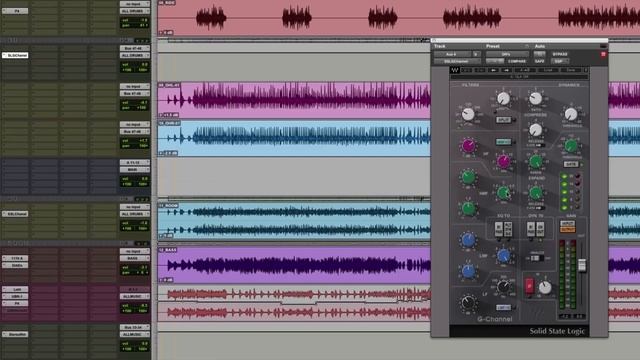Click the green gate Threshold knob

[571, 145]
